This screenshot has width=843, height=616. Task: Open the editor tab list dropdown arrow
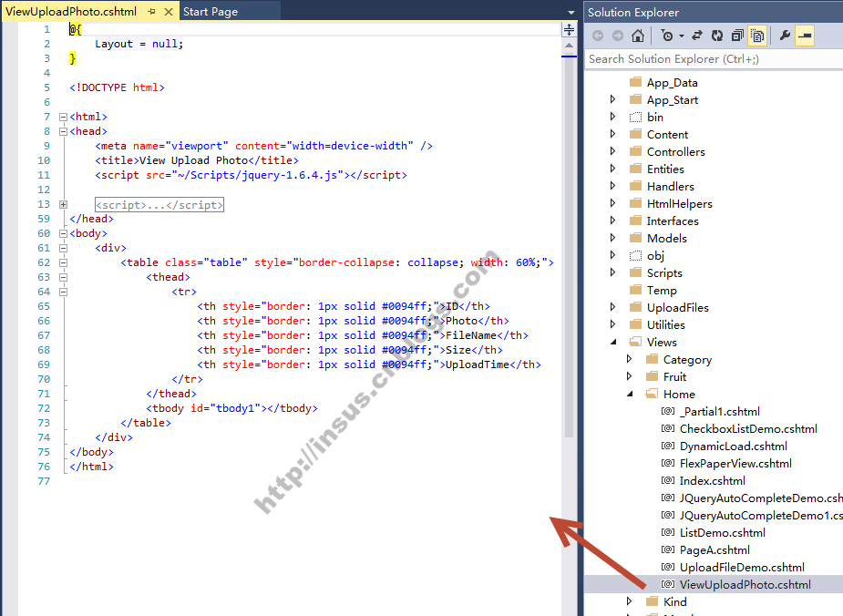click(571, 12)
